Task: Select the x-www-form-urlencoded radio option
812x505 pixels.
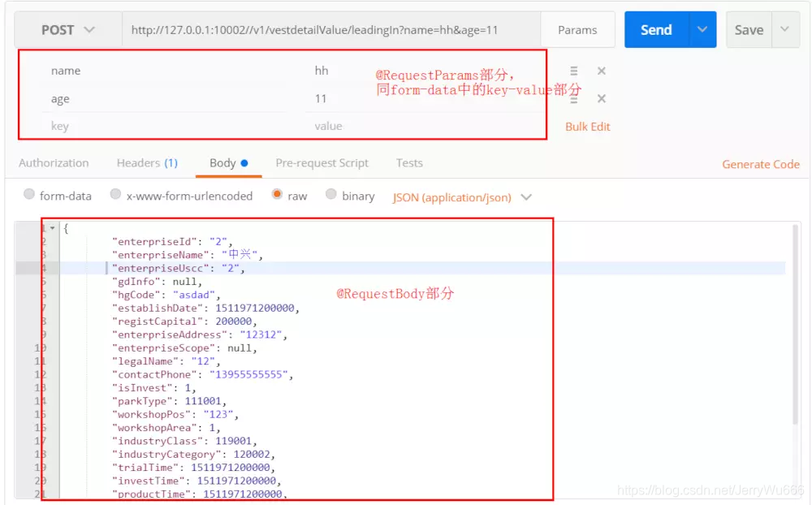Action: (x=115, y=194)
